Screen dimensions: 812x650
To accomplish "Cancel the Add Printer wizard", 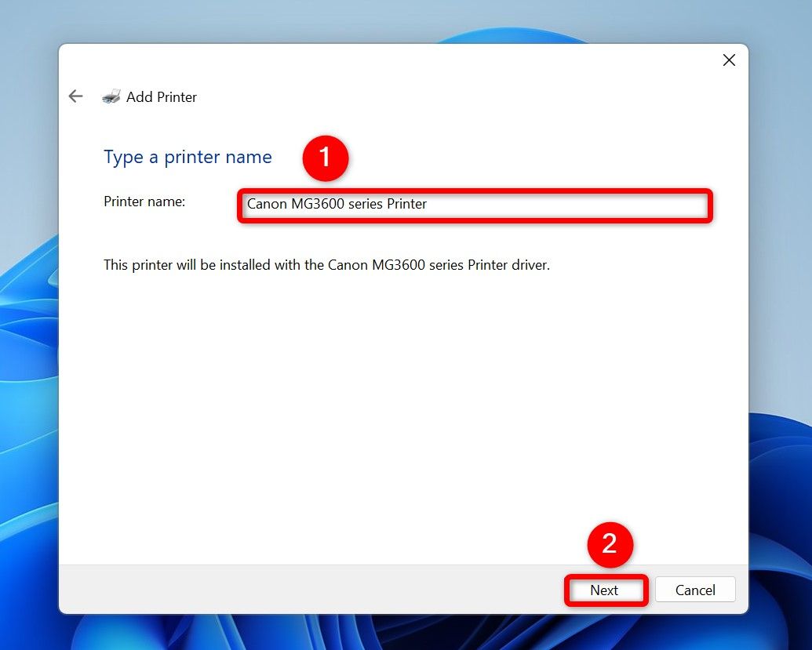I will (x=695, y=590).
